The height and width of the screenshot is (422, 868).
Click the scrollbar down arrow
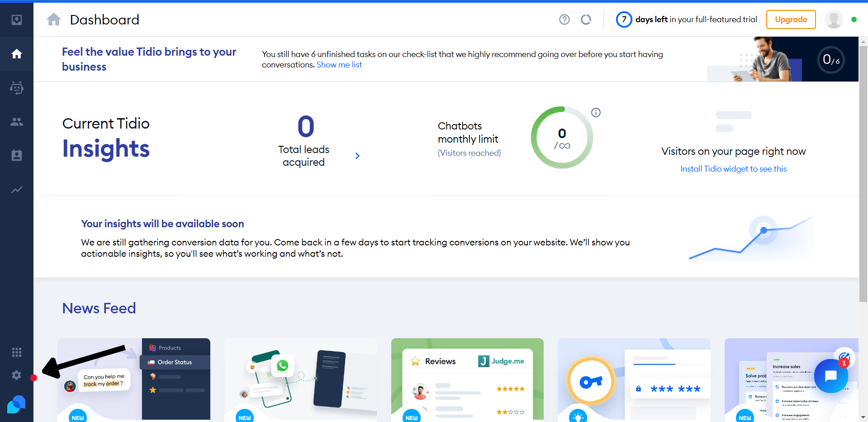pyautogui.click(x=863, y=417)
